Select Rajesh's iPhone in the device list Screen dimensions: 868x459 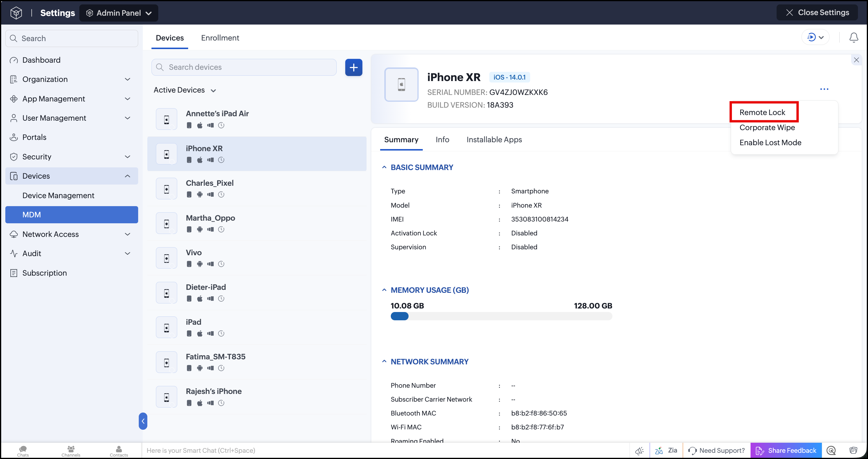pyautogui.click(x=257, y=397)
